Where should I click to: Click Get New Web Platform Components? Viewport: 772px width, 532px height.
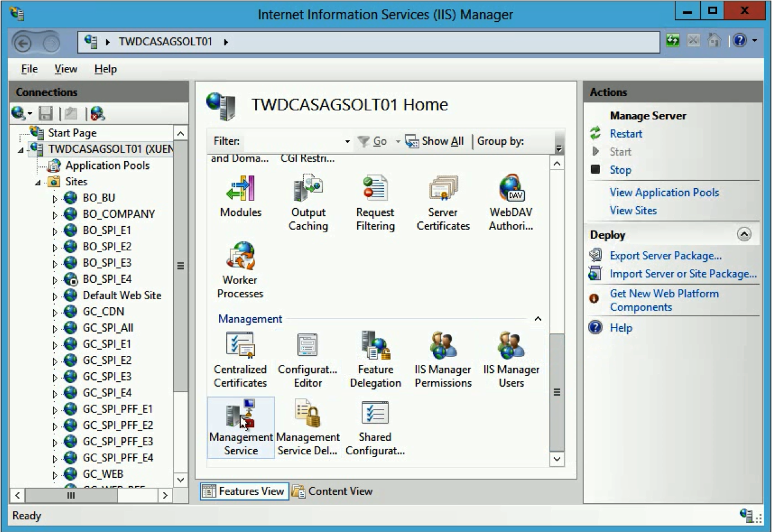coord(664,300)
